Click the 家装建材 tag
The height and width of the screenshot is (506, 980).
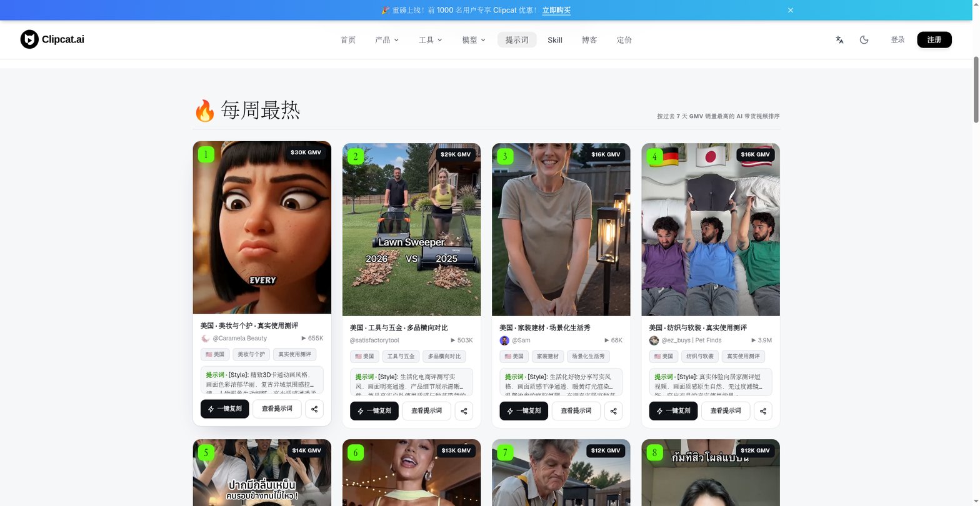(x=549, y=357)
